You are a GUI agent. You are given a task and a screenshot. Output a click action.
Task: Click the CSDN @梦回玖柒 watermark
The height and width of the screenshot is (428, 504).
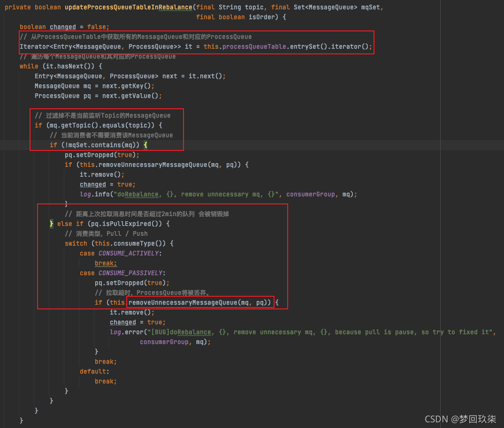click(x=460, y=419)
